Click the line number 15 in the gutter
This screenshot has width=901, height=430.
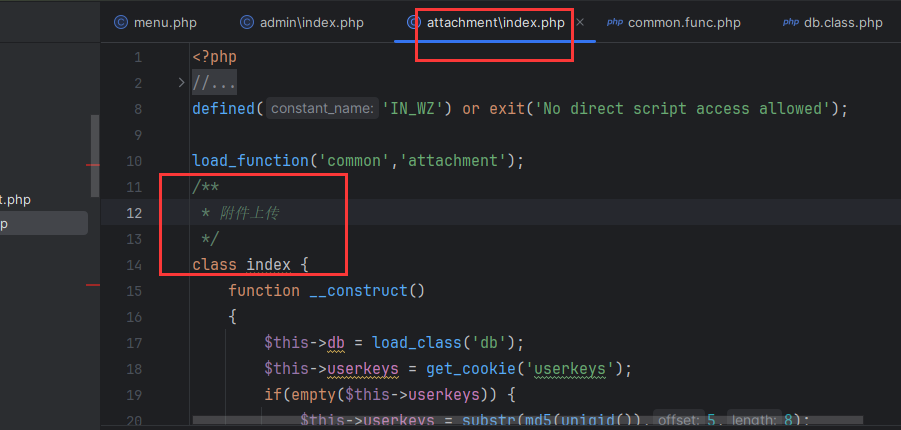pos(134,291)
